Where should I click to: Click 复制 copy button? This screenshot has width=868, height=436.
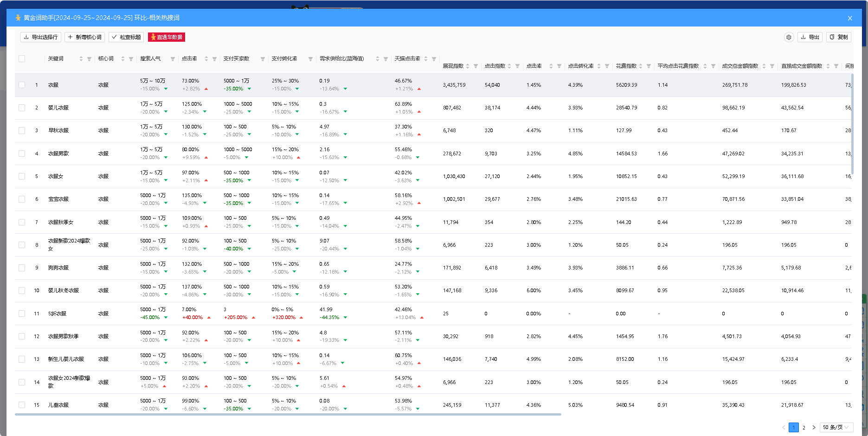839,37
